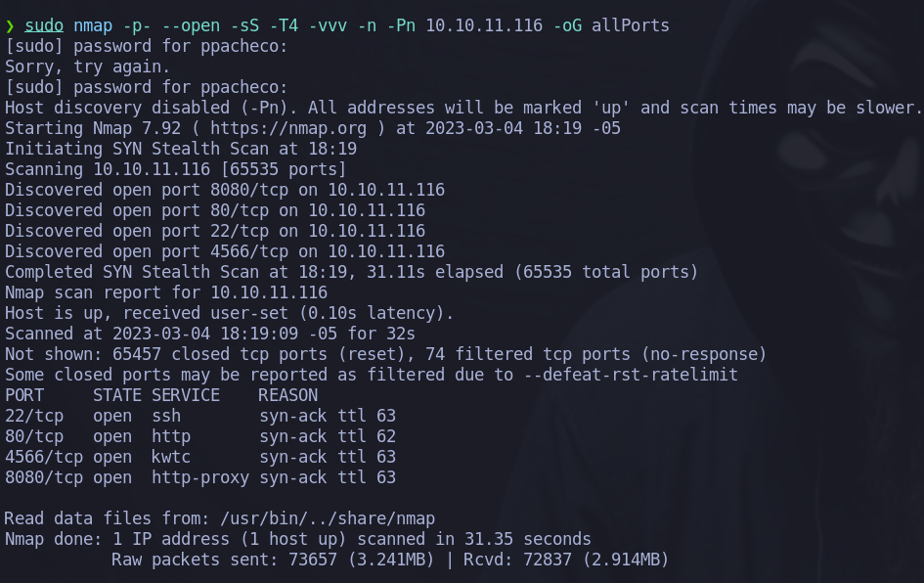Click the 22/tcp row in port table

(200, 416)
